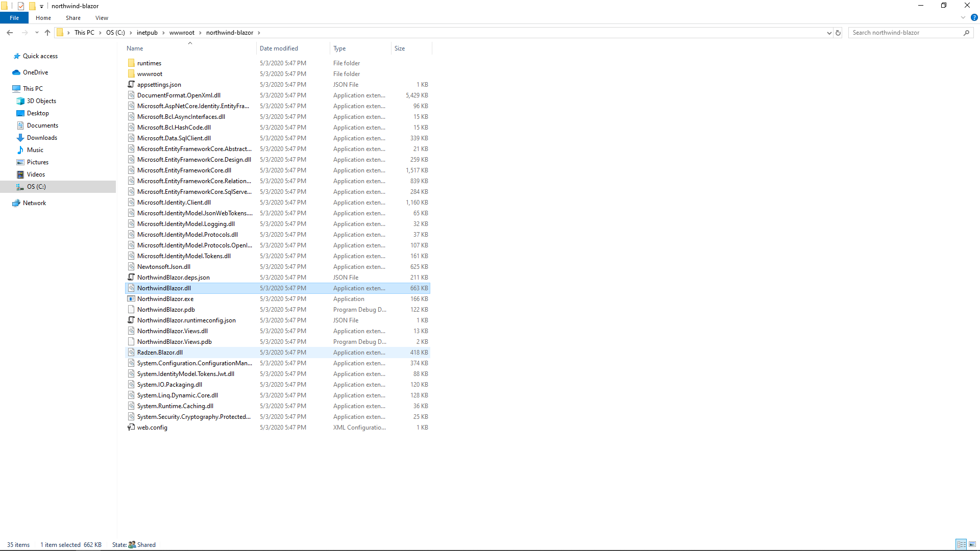Viewport: 980px width, 551px height.
Task: Open the Recent locations dropdown arrow
Action: 37,33
